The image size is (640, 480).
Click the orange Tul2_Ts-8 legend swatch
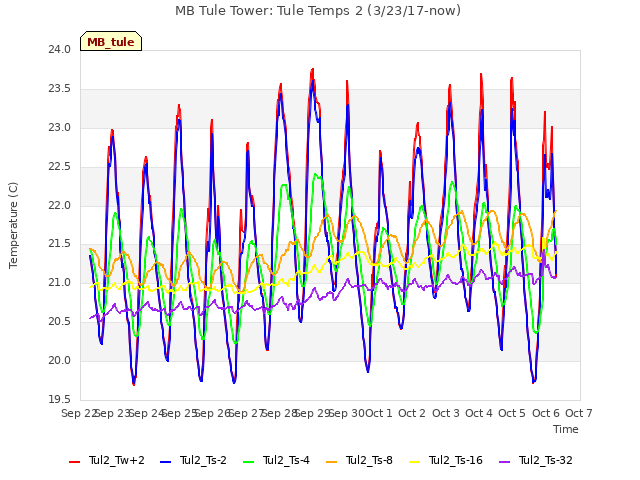pos(331,462)
